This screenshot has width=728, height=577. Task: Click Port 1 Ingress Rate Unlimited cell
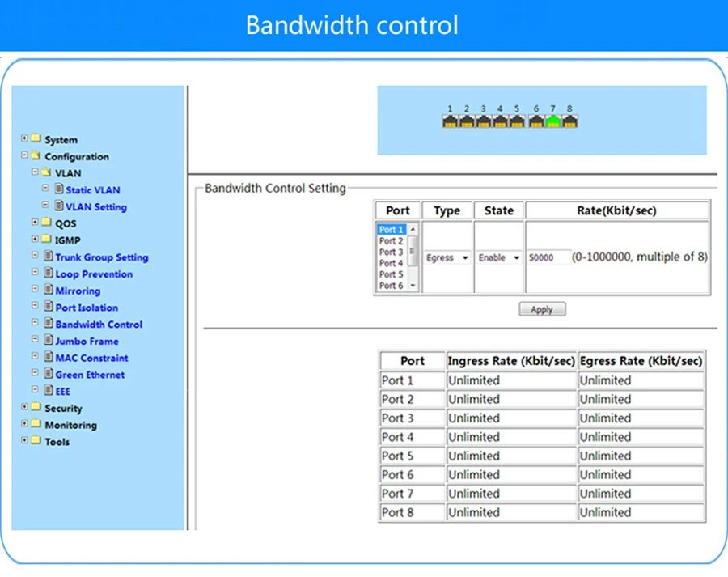512,380
